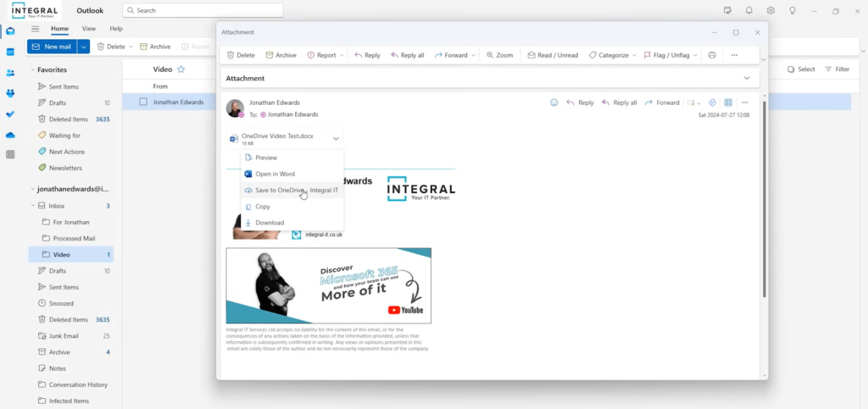Click Filter in the message list header
Viewport: 868px width, 409px height.
(837, 69)
